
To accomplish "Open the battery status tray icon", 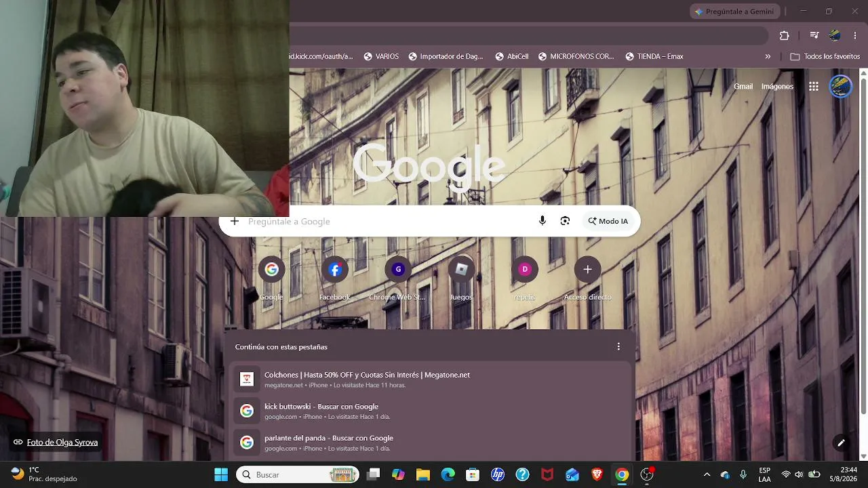I will (814, 474).
